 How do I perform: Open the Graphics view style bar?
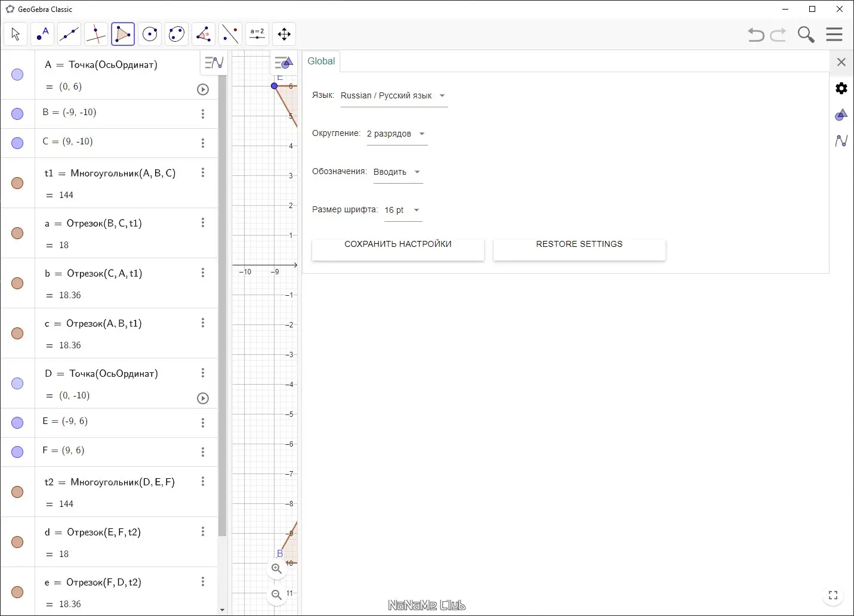point(283,62)
